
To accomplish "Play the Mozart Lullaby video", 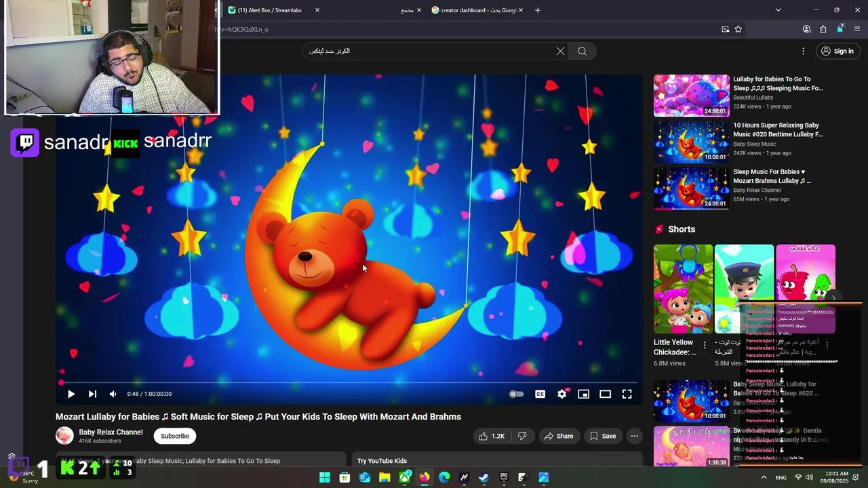I will tap(71, 394).
